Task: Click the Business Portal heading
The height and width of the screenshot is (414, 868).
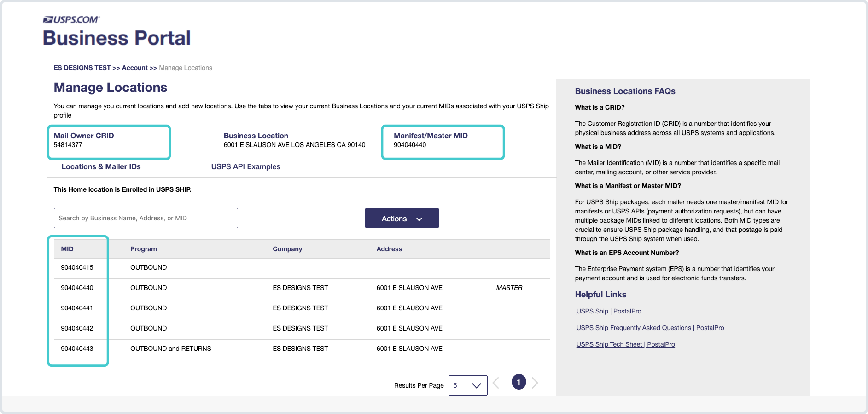Action: click(117, 38)
